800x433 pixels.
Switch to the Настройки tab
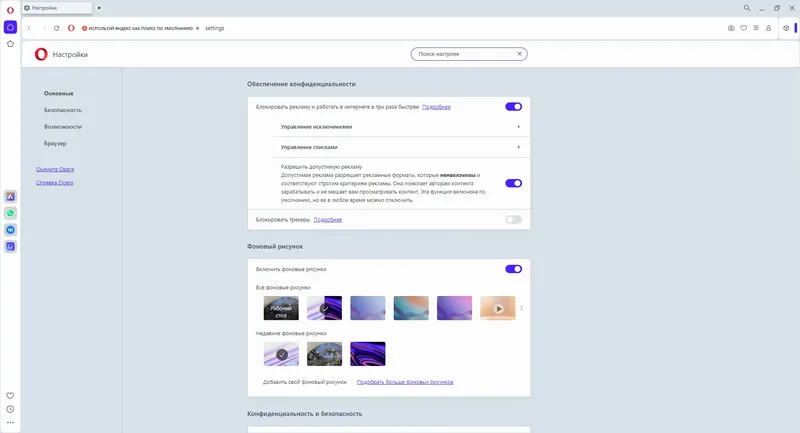coord(57,8)
